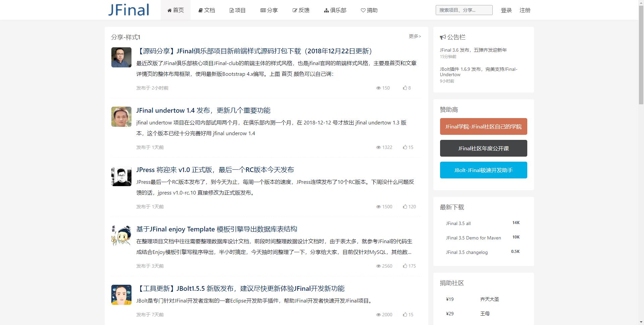Open the enjoy Template 模板引擎 post title
The image size is (644, 325).
pos(217,229)
